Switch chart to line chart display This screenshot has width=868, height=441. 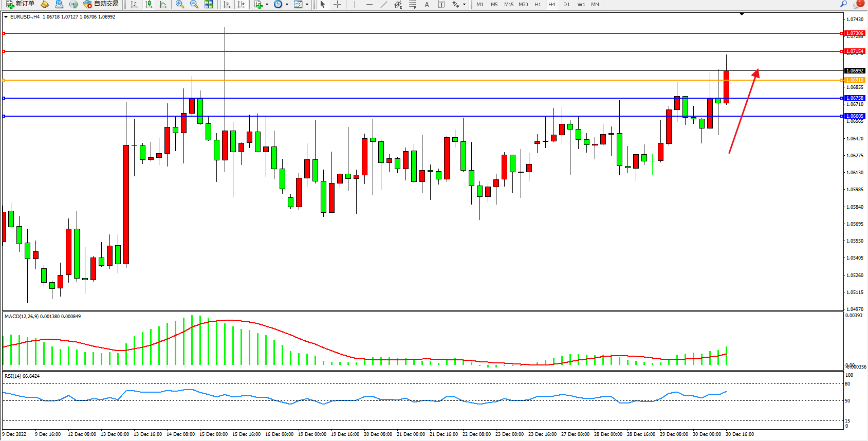tap(163, 4)
